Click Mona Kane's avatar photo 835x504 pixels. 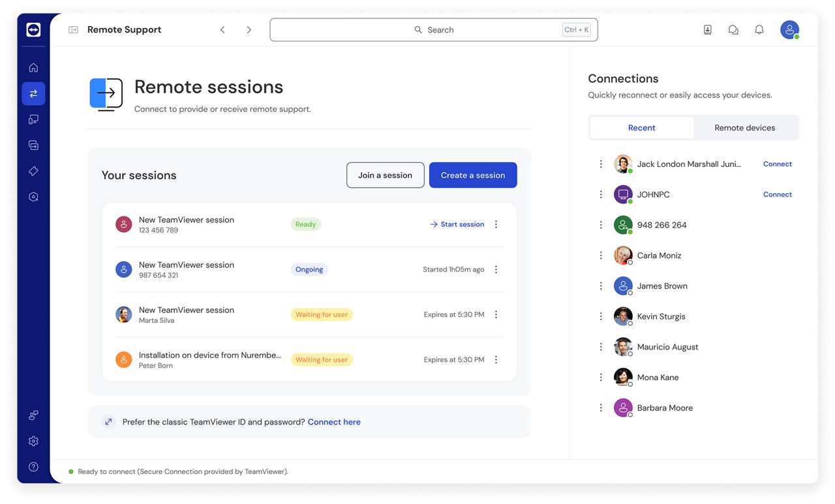623,377
